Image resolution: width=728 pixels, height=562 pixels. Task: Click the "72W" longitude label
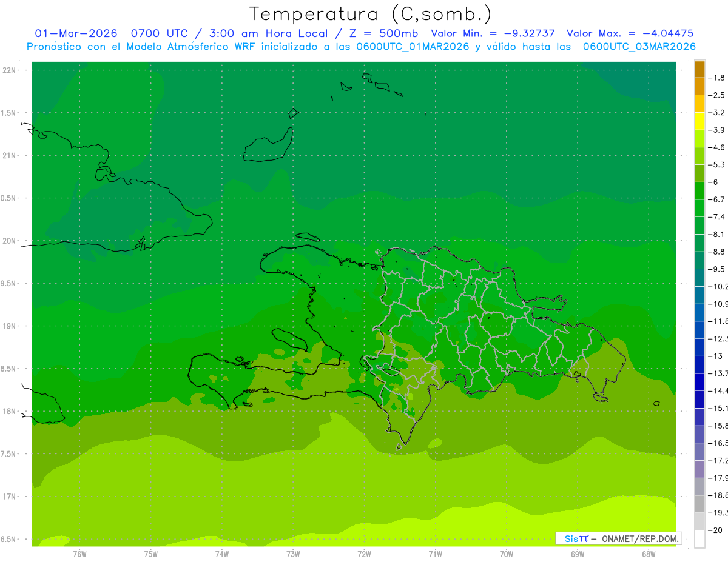[x=364, y=554]
